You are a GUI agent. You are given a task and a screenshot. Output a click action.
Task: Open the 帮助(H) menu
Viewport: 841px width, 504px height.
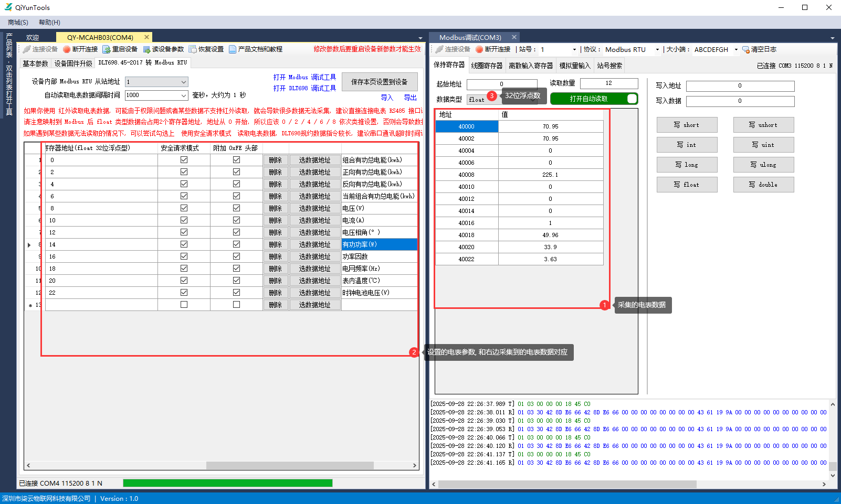pos(49,23)
